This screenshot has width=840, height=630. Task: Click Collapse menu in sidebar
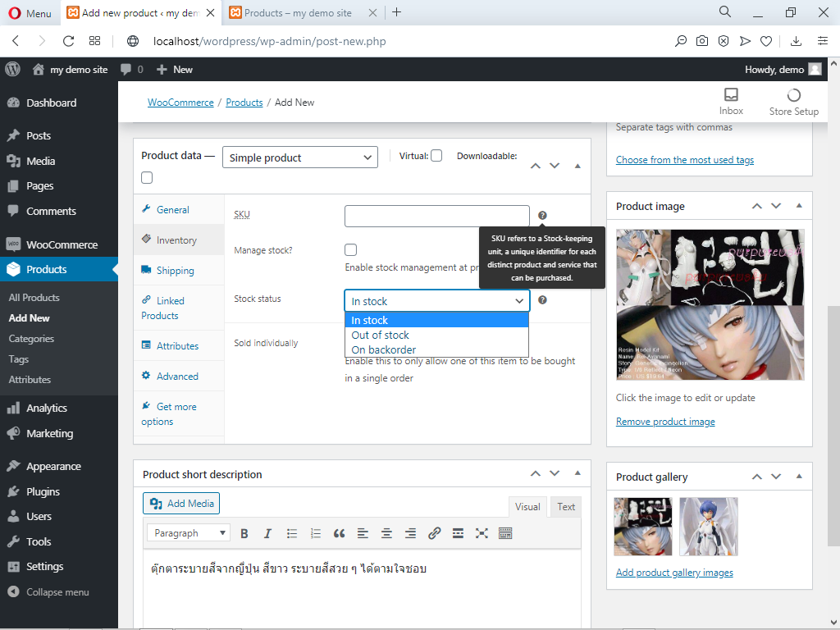tap(59, 592)
